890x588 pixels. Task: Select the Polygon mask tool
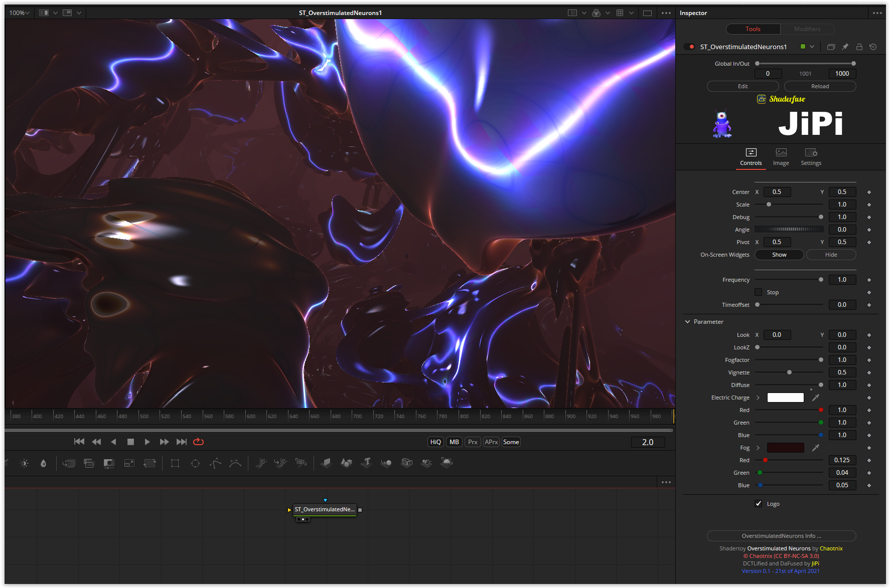click(215, 463)
